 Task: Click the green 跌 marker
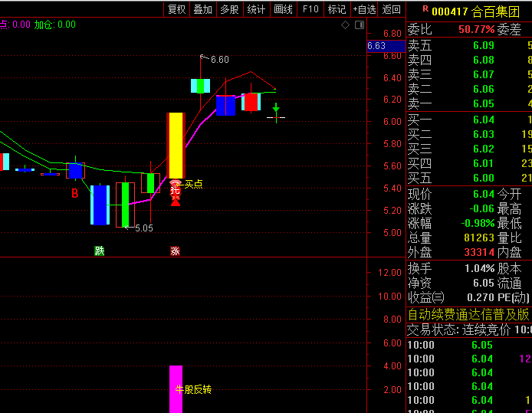[100, 251]
